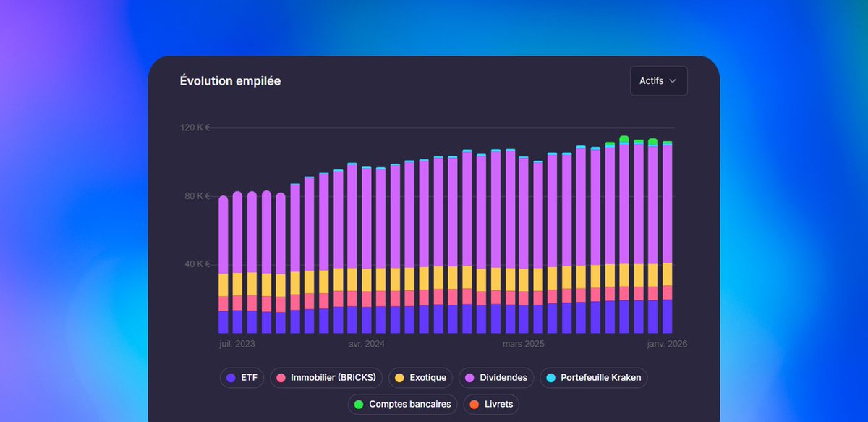Screen dimensions: 868x422
Task: Click the Comptes bancaires legend pill
Action: 402,404
